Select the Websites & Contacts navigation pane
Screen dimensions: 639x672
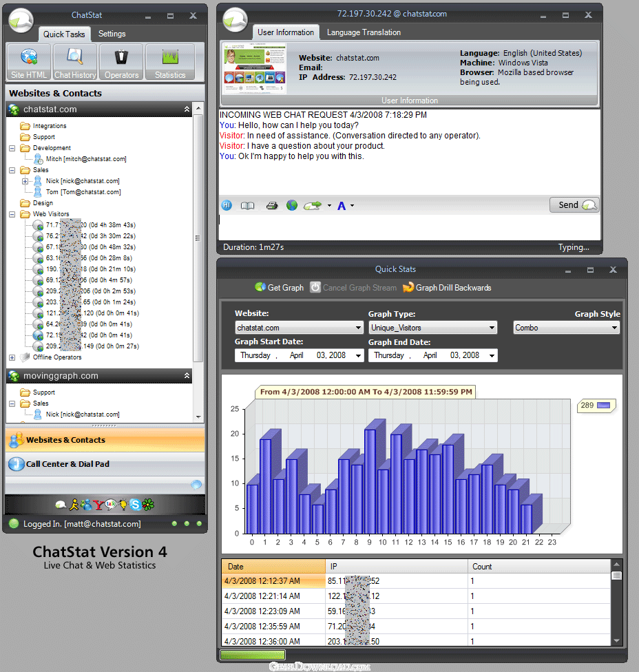(105, 440)
